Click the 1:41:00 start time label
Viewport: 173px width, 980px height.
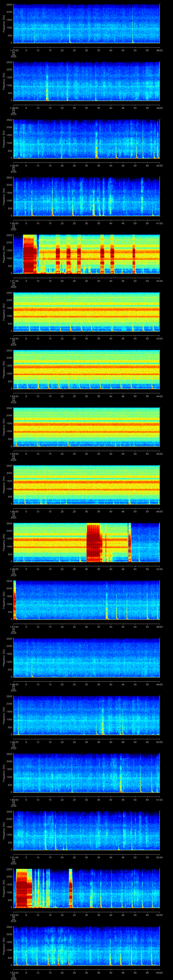coord(14,281)
